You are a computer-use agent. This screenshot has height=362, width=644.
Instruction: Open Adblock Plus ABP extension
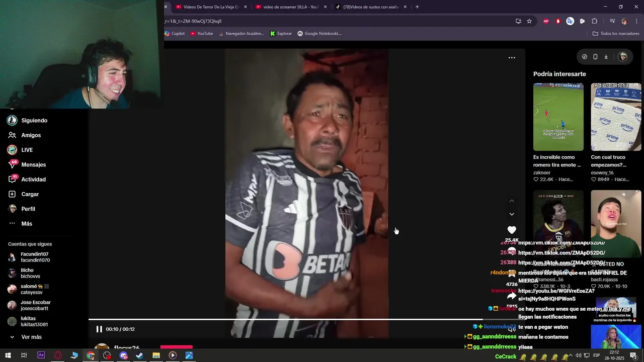pyautogui.click(x=546, y=21)
